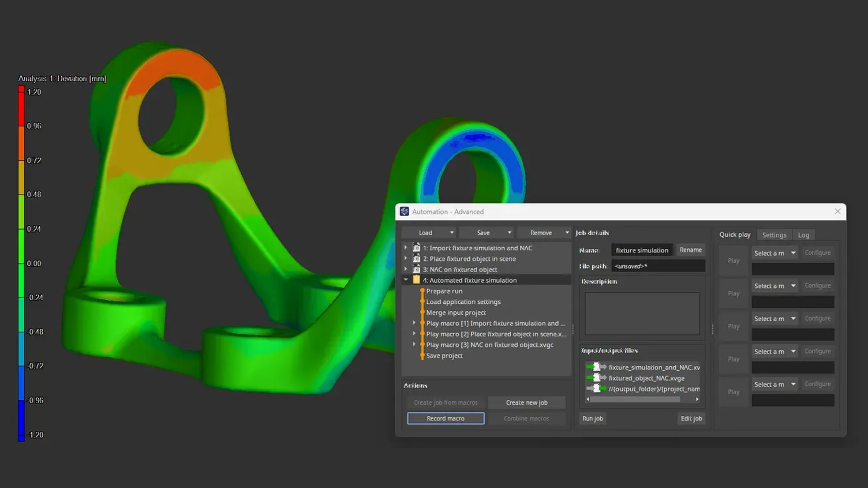Click the Automation dialog app icon

click(x=404, y=212)
